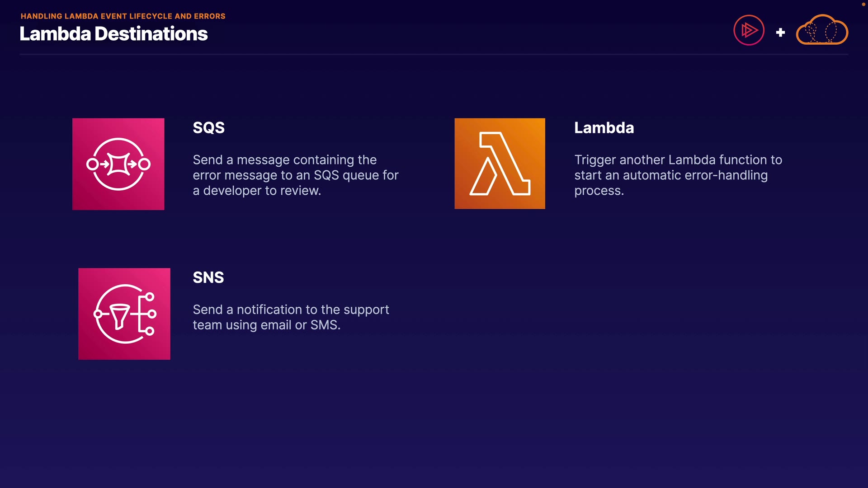868x488 pixels.
Task: Click the word 'process.' in Lambda description
Action: point(599,191)
